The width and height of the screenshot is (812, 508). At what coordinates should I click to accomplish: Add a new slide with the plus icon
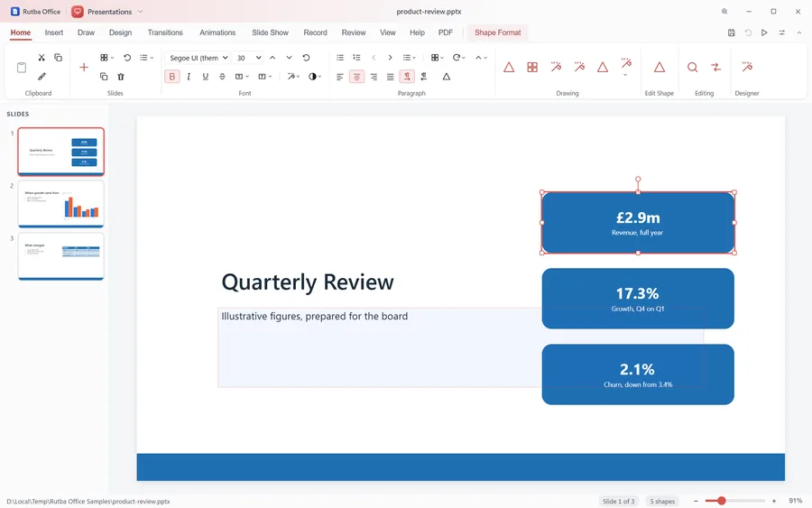(x=83, y=68)
